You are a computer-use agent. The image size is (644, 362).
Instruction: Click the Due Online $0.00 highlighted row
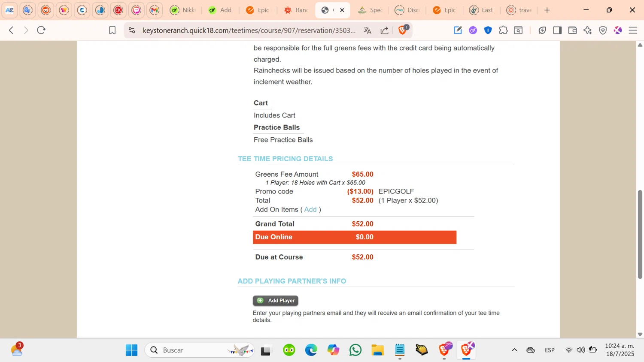click(355, 237)
